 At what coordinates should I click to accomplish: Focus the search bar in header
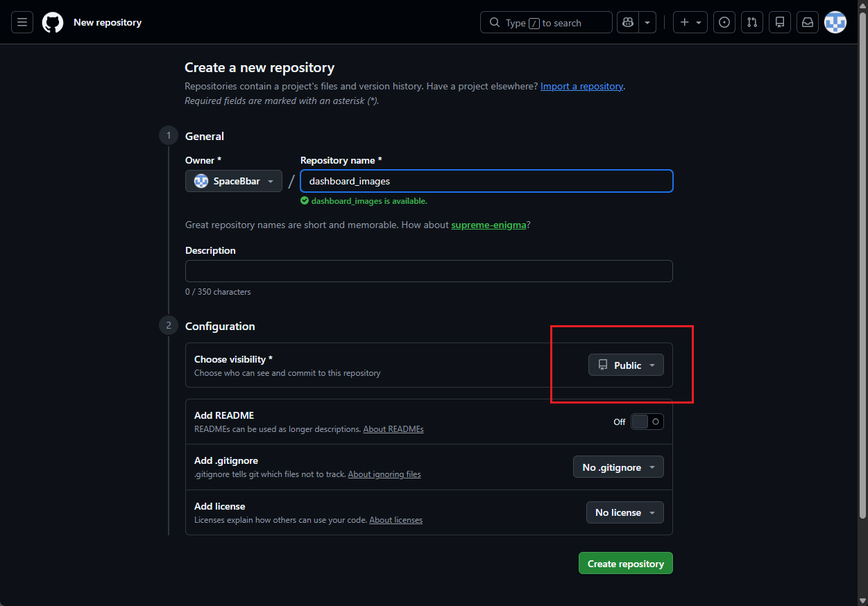pos(546,22)
